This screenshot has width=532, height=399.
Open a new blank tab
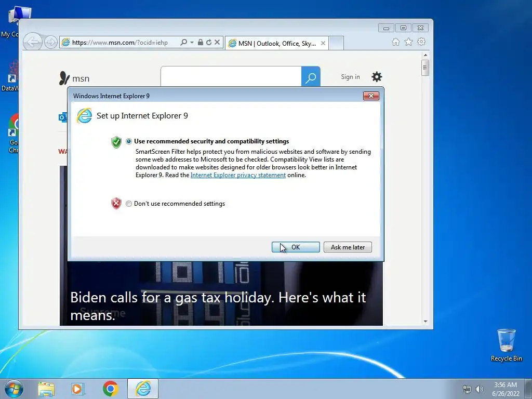click(x=336, y=43)
